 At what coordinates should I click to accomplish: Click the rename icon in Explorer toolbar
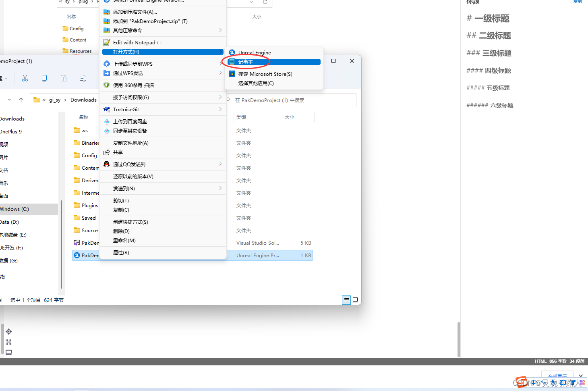(83, 78)
